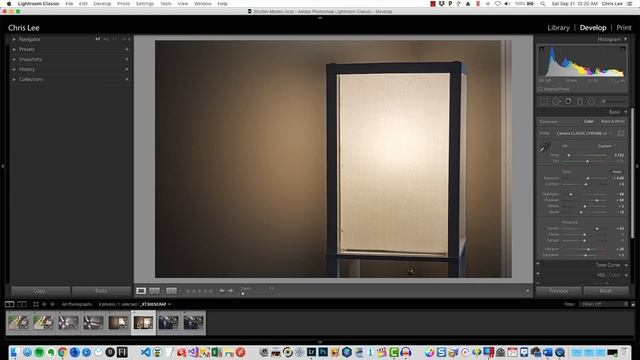Click the Reset button
The image size is (640, 360).
(606, 291)
